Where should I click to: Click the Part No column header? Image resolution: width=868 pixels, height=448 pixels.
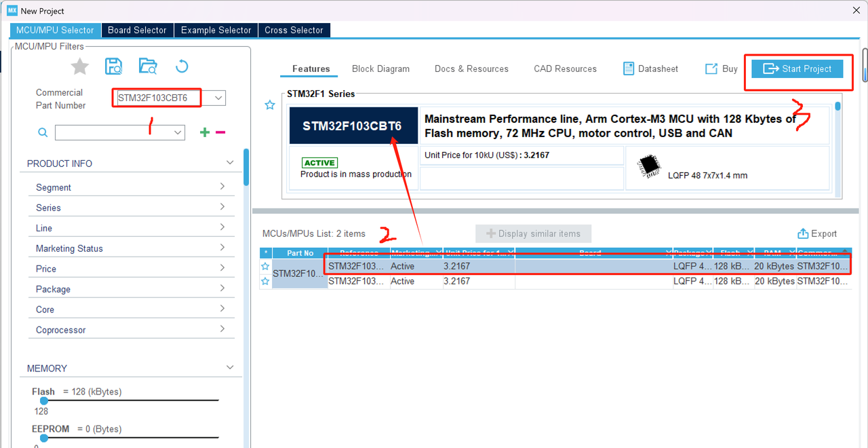point(300,253)
